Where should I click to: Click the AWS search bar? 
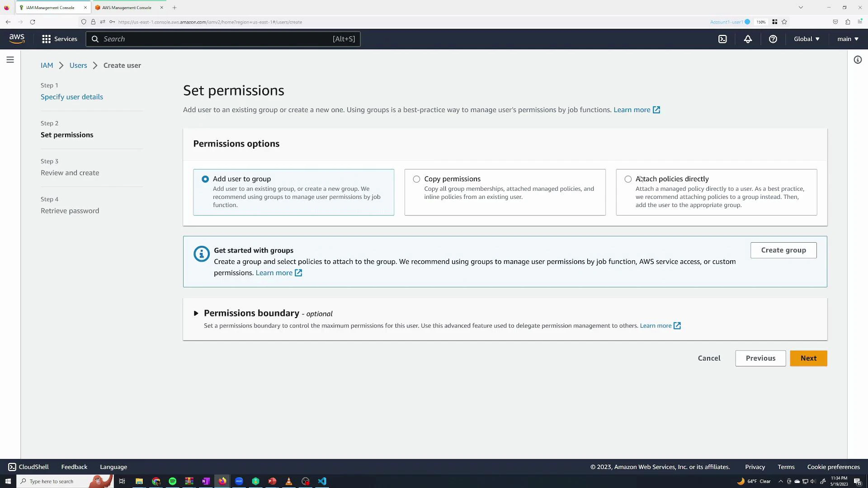point(222,39)
